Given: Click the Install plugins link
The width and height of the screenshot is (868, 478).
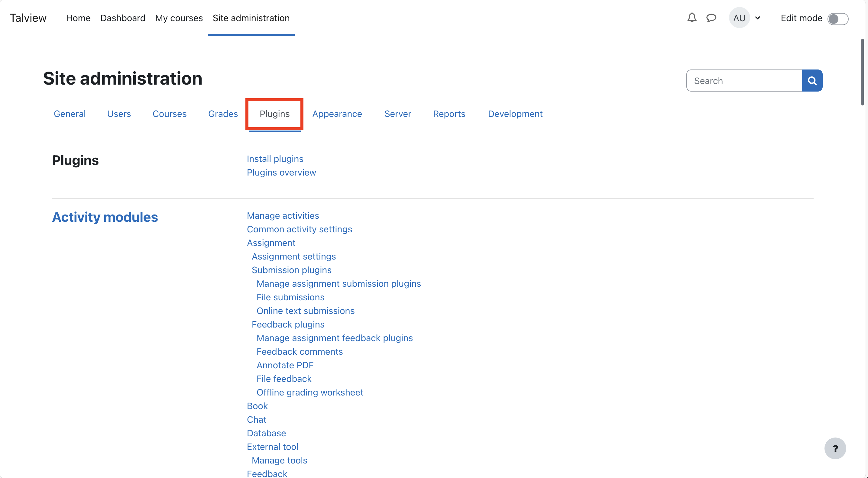Looking at the screenshot, I should [275, 159].
